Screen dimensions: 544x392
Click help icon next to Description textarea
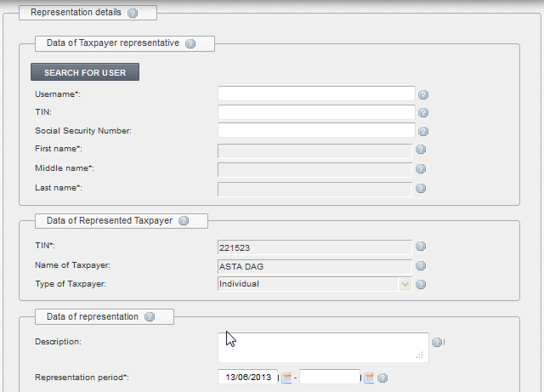point(437,342)
